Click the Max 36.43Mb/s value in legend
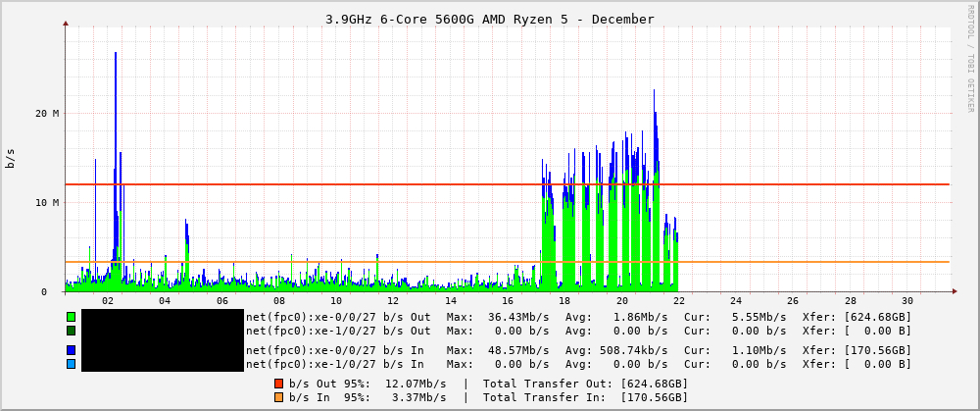Screen dimensions: 980x411 click(518, 317)
